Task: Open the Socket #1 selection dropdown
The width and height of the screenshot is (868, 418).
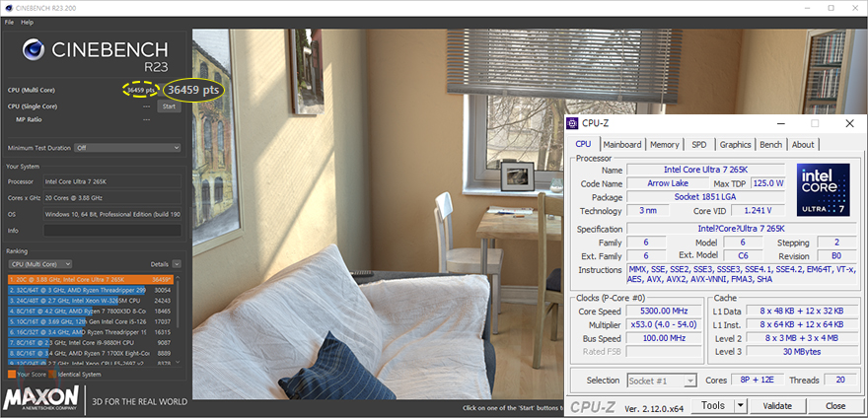Action: pyautogui.click(x=662, y=381)
